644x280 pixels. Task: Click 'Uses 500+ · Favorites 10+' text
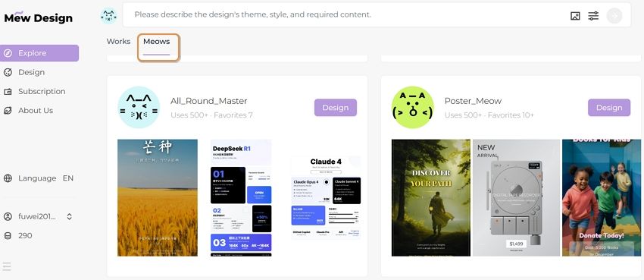tap(489, 115)
